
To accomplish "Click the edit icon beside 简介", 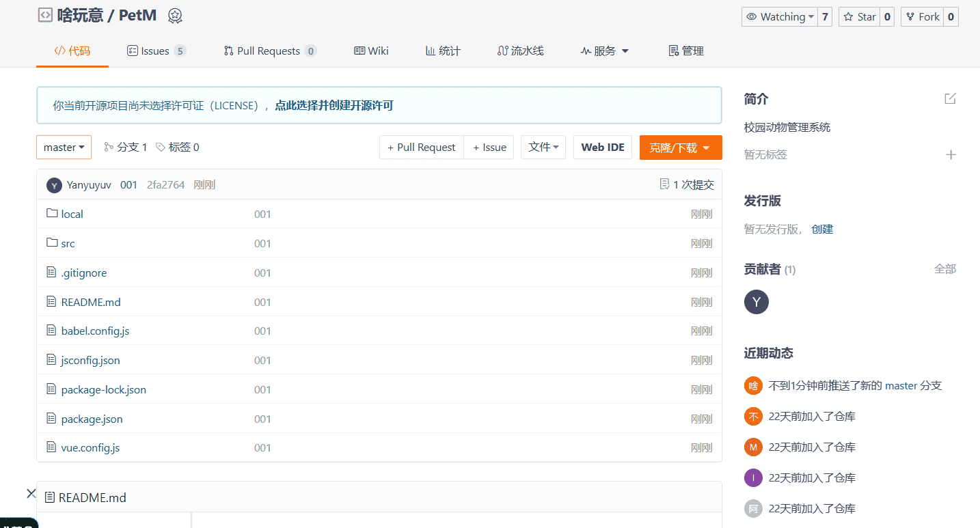I will 950,99.
